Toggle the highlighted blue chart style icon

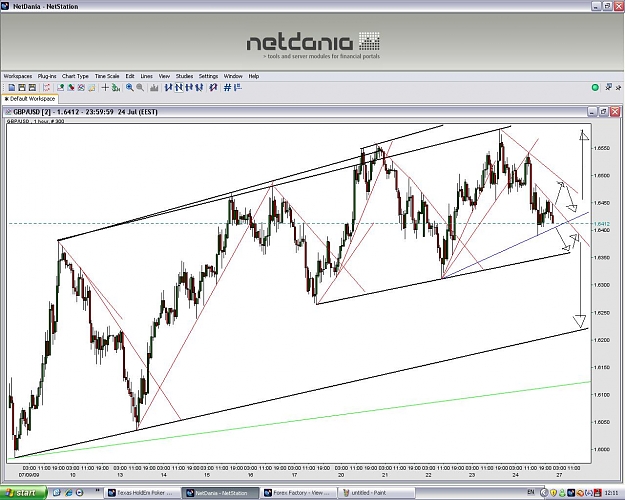[x=179, y=87]
